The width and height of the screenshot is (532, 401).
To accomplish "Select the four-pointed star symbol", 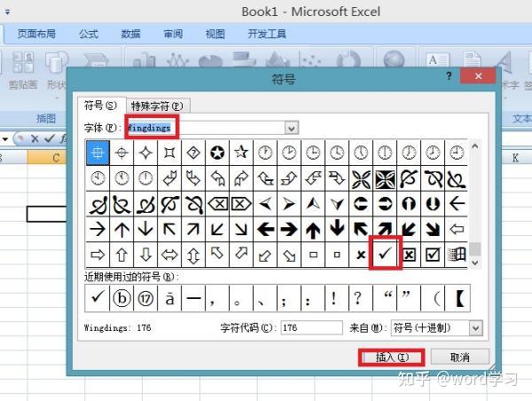I will point(145,153).
